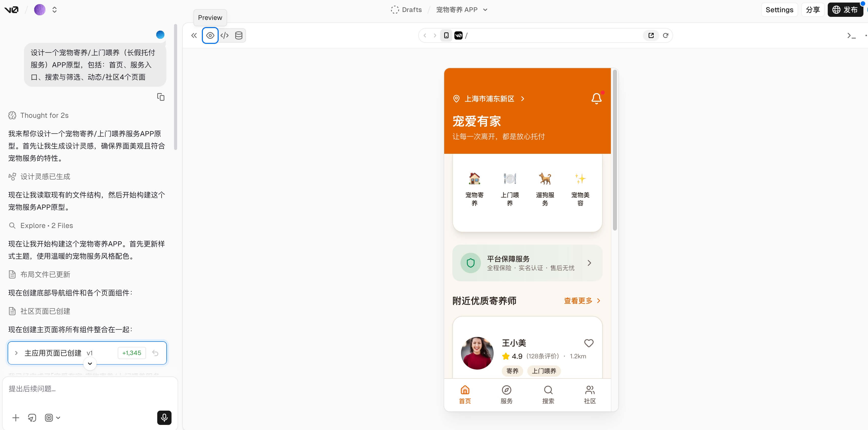Click the 发布 publish button

pos(845,9)
